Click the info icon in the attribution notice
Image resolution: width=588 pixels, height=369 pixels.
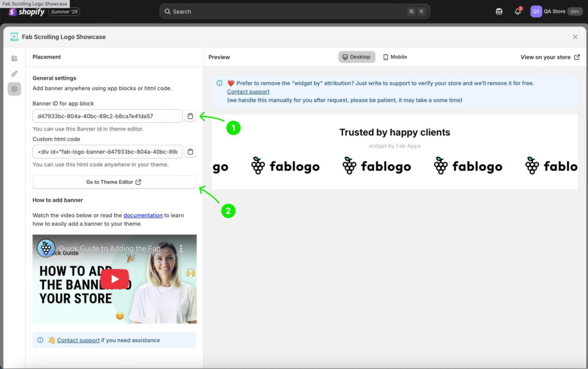(x=219, y=83)
